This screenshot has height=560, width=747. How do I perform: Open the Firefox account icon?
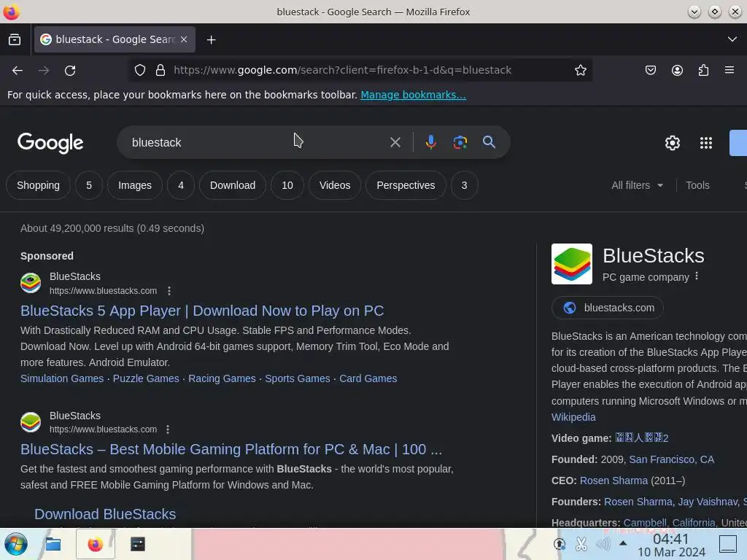pyautogui.click(x=677, y=71)
